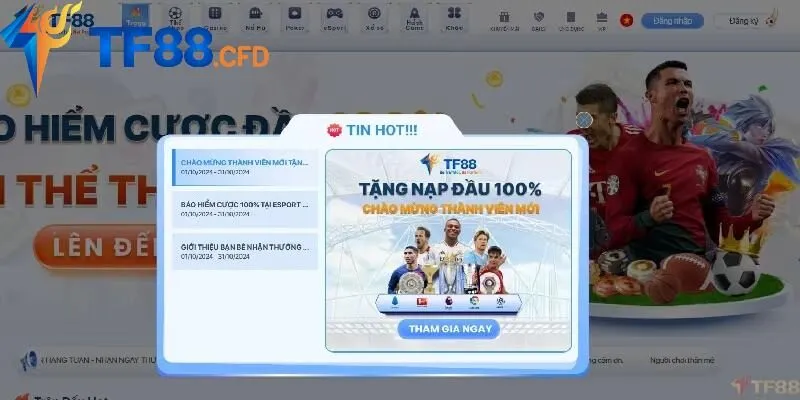Screen dimensions: 800x400
Task: Select the Chào mừng thành viên mới news item
Action: [x=245, y=167]
